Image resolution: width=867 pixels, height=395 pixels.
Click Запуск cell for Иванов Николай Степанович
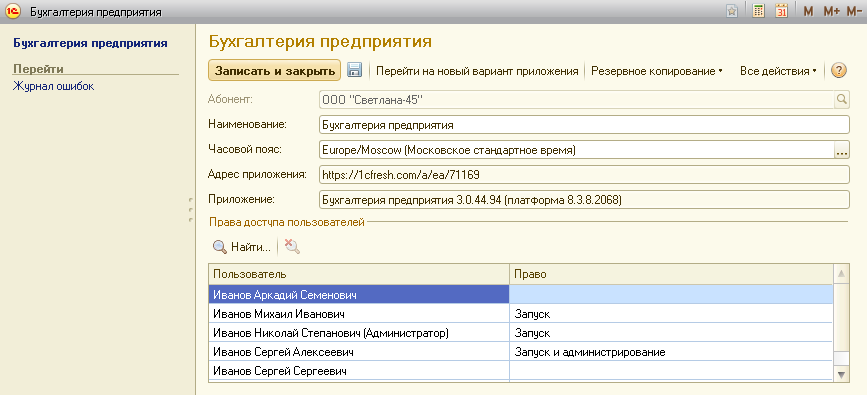[x=671, y=333]
